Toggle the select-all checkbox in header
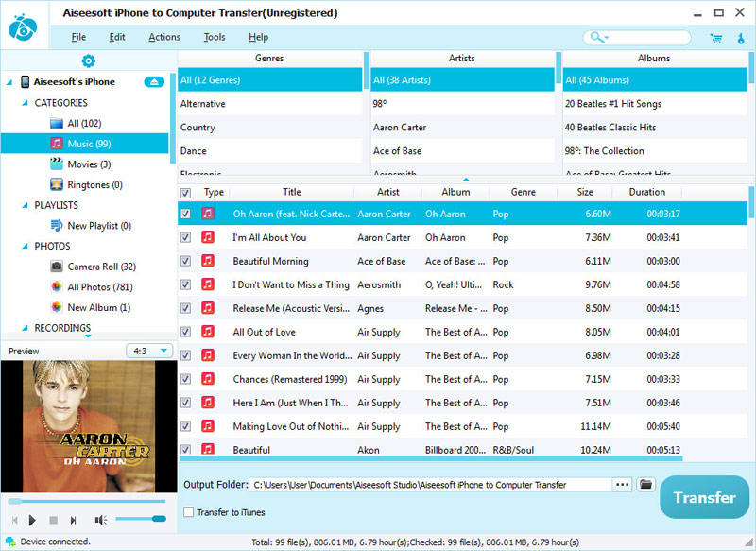 point(185,194)
